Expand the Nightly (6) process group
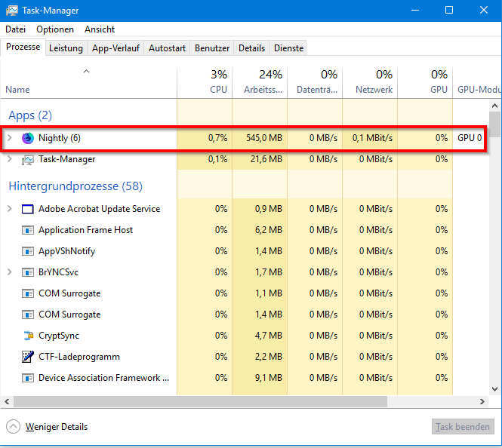Image resolution: width=502 pixels, height=448 pixels. tap(10, 138)
